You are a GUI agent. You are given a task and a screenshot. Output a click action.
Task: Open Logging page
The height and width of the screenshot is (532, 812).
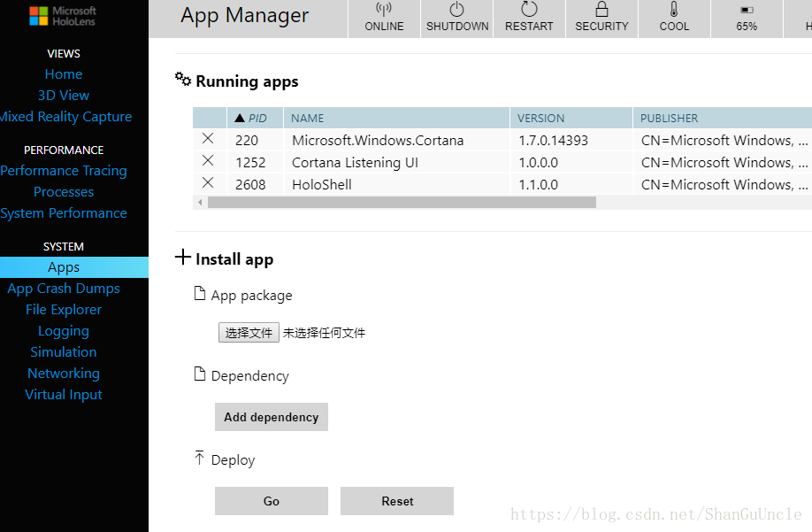(63, 330)
